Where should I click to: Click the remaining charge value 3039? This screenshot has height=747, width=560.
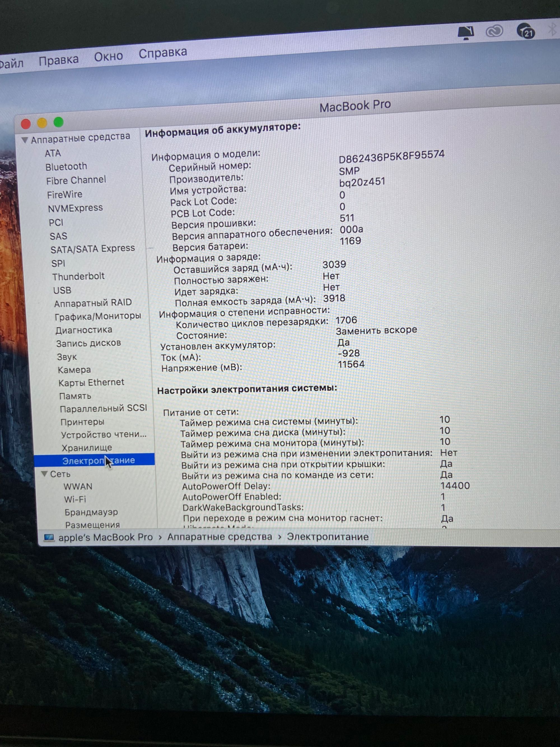(x=334, y=264)
